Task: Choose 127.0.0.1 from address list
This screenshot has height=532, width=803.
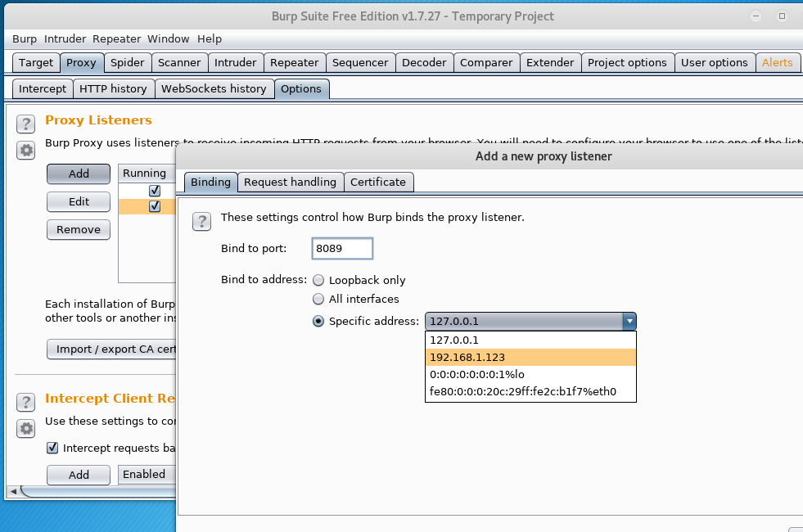Action: [x=530, y=340]
